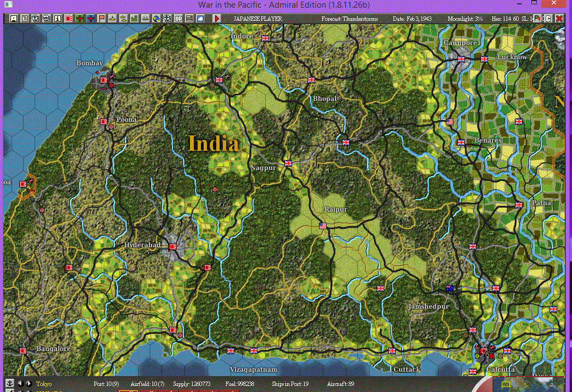Image resolution: width=572 pixels, height=392 pixels.
Task: Click the red plane on blue icon
Action: pos(91,19)
